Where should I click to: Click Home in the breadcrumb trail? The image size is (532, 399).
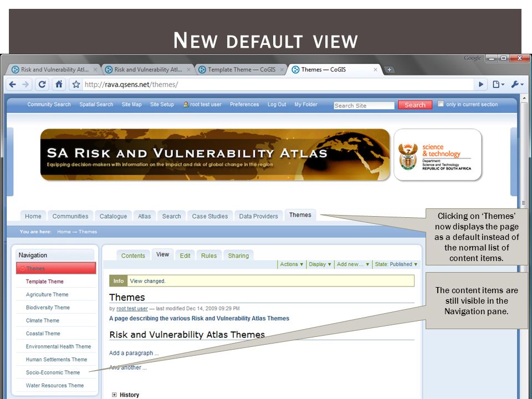[x=64, y=232]
